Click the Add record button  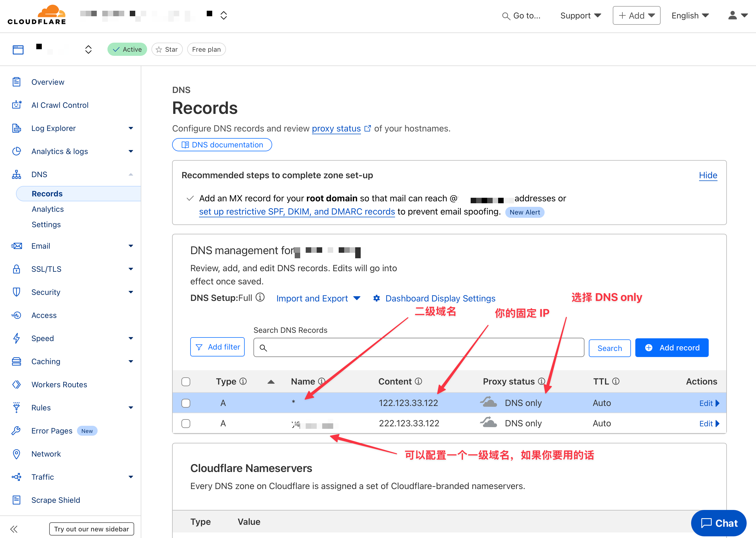(x=672, y=347)
